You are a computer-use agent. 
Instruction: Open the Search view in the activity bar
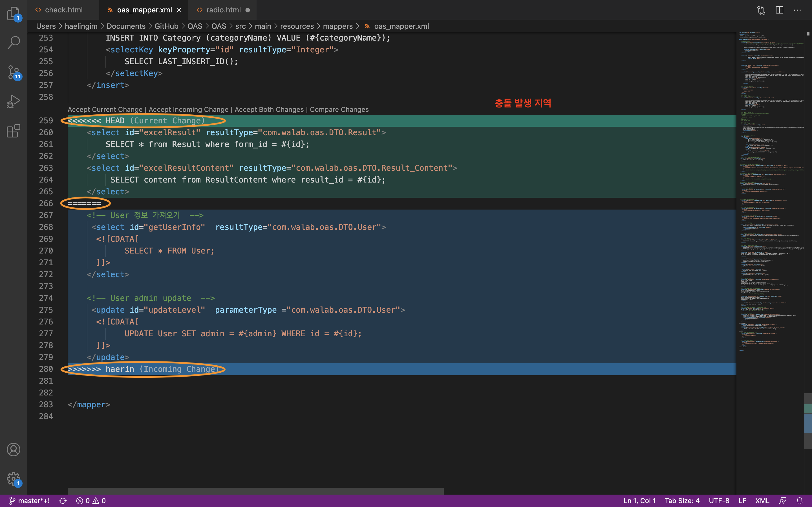[14, 43]
